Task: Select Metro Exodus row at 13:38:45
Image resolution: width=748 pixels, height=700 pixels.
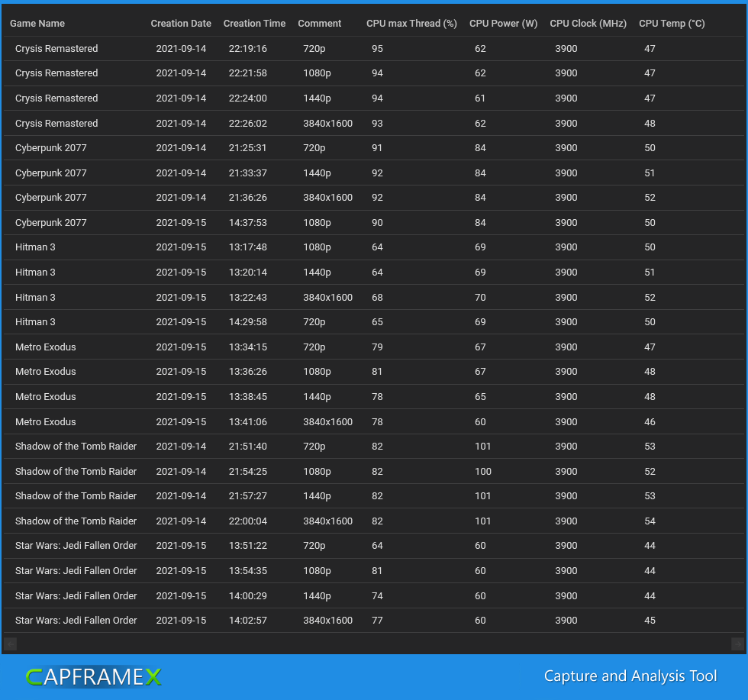Action: click(374, 396)
